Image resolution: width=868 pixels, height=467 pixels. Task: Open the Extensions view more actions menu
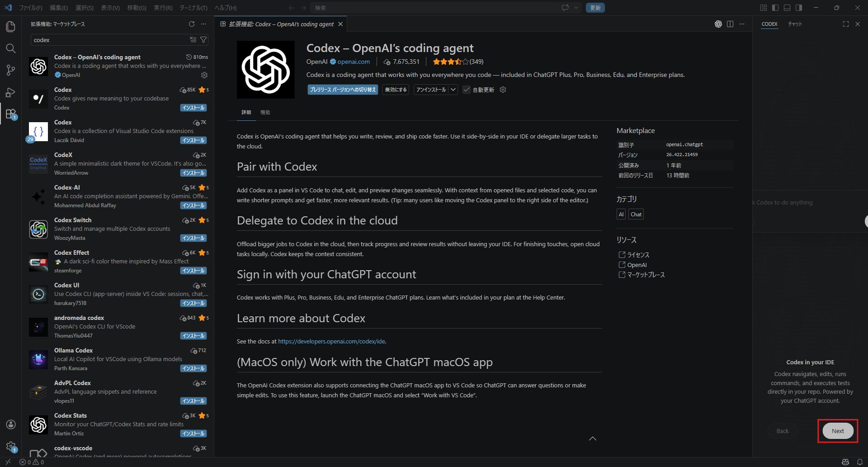[203, 24]
